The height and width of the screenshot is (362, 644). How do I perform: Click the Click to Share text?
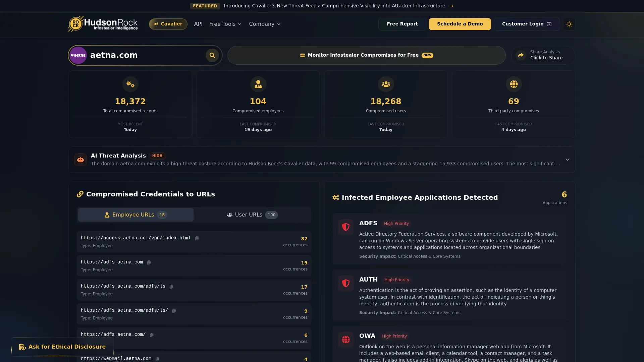coord(546,58)
